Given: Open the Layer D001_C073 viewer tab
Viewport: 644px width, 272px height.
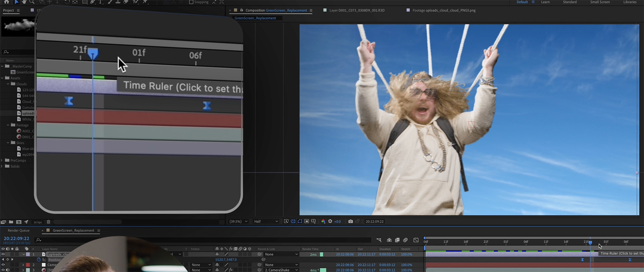Looking at the screenshot, I should tap(357, 10).
